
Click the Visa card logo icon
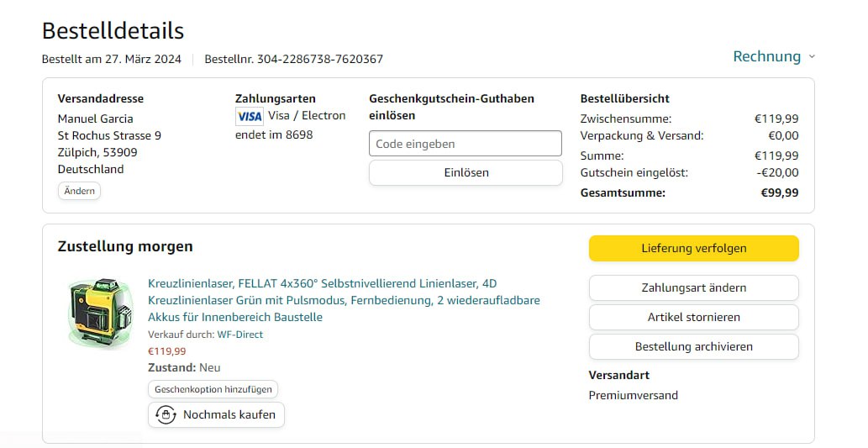[x=250, y=116]
